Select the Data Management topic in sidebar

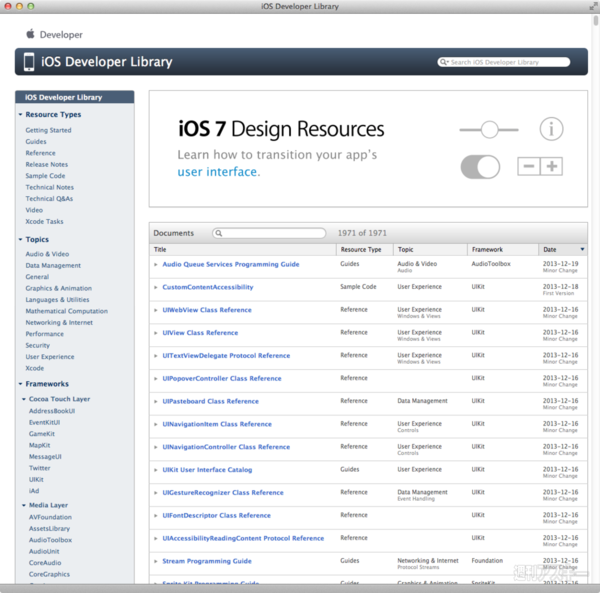[x=53, y=266]
